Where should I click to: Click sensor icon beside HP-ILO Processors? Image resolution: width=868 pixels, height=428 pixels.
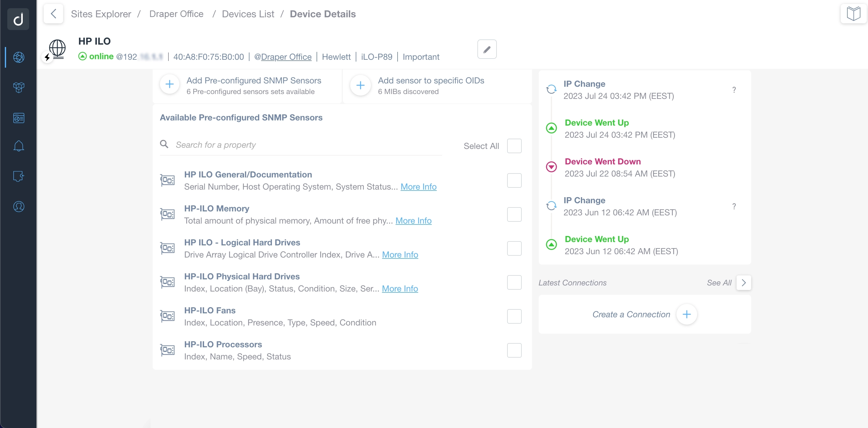click(x=167, y=350)
